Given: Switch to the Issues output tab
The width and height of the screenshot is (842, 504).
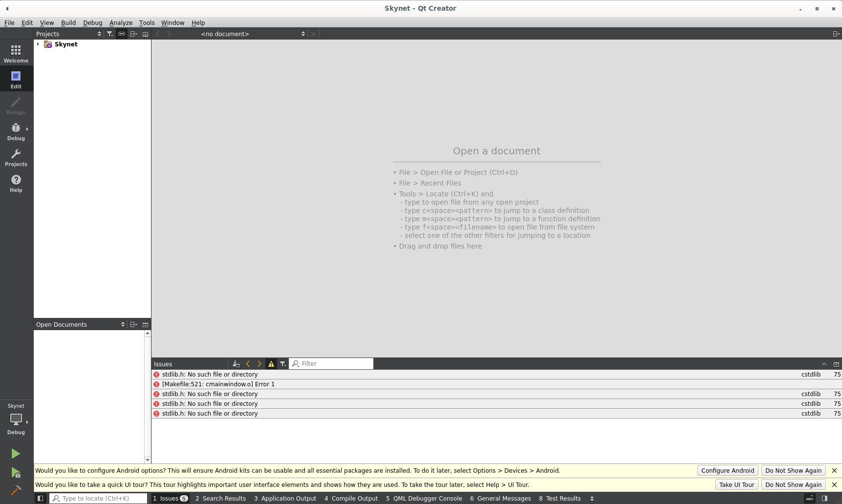Looking at the screenshot, I should tap(170, 498).
